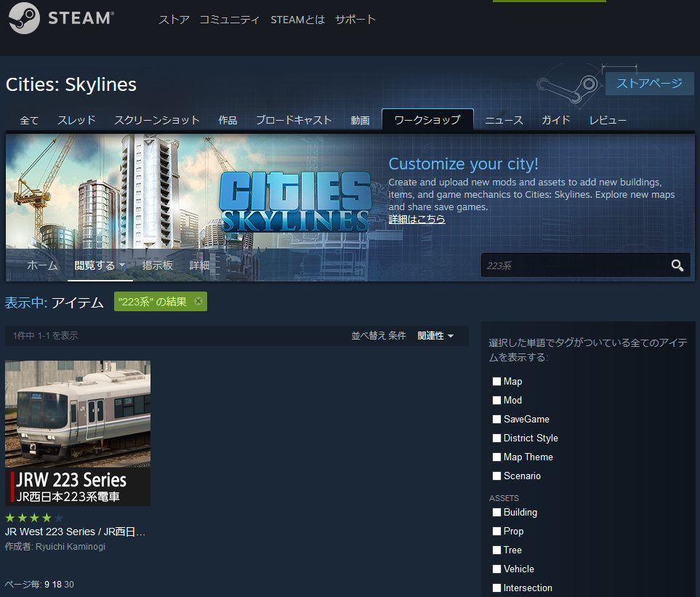Tick the Mod tag checkbox

[496, 400]
